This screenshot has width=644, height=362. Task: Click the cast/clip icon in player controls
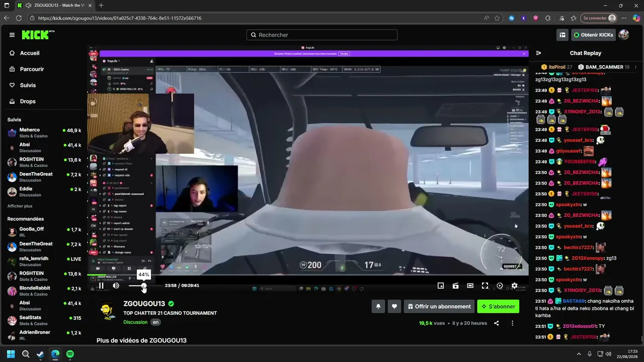click(455, 286)
